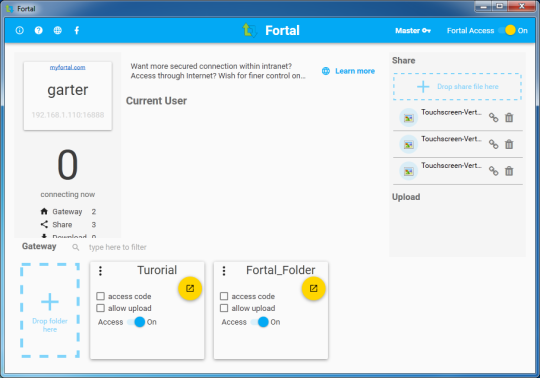Close the Fortal window
This screenshot has width=540, height=378.
click(521, 7)
